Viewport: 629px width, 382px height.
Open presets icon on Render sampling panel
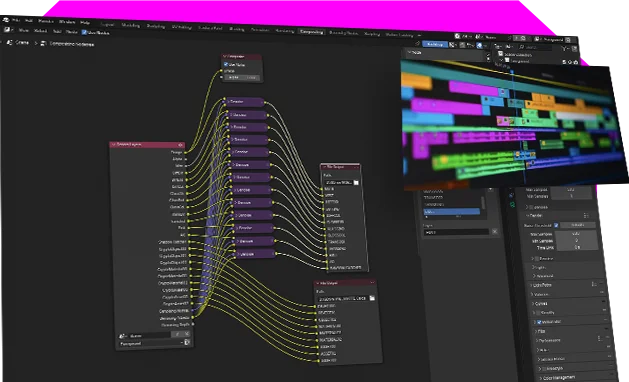click(x=586, y=215)
